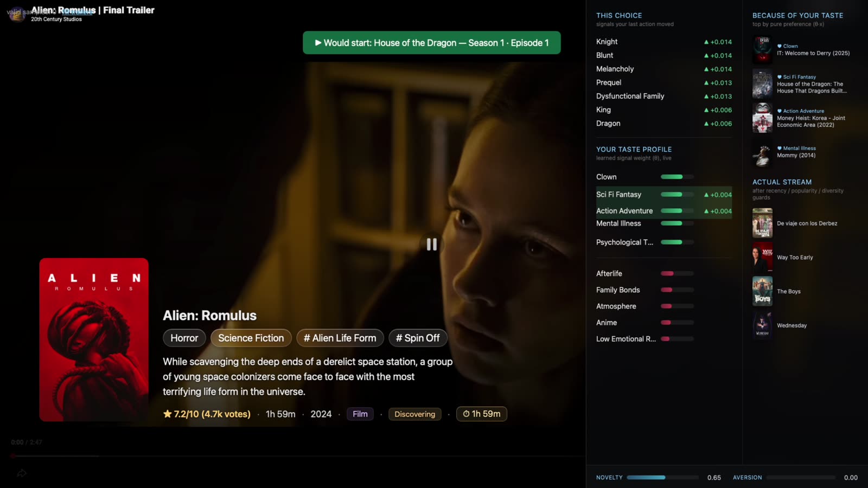Click the Mental Illness taste profile label
Screen dimensions: 868x488
coord(618,223)
